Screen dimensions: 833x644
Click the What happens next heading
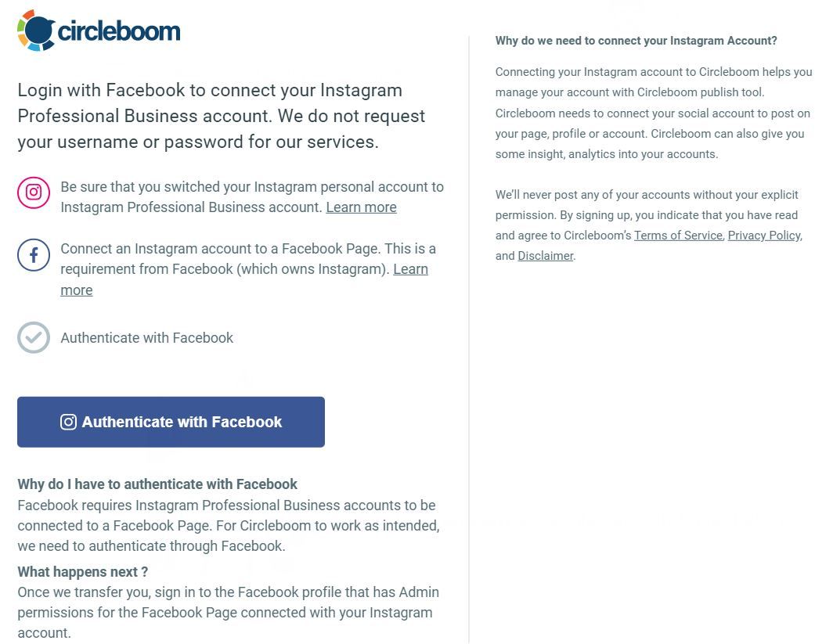point(82,571)
